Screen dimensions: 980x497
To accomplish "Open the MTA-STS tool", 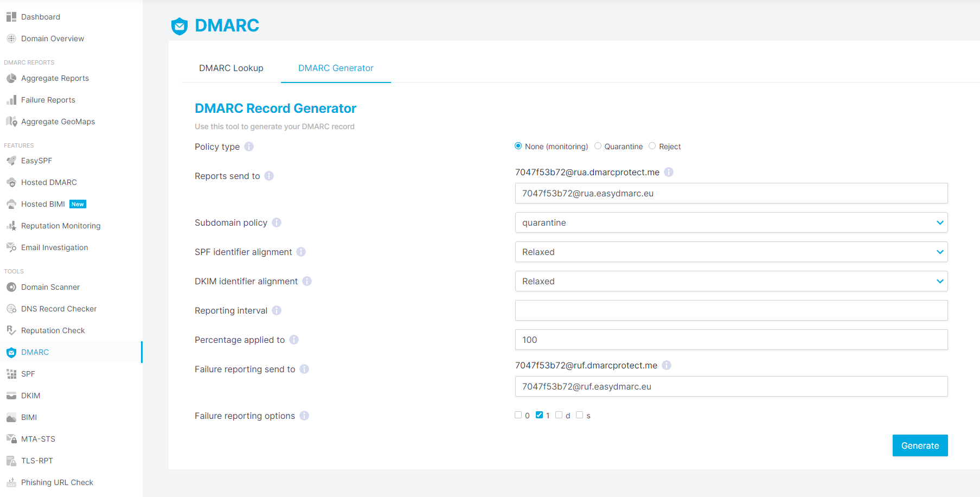I will (37, 438).
